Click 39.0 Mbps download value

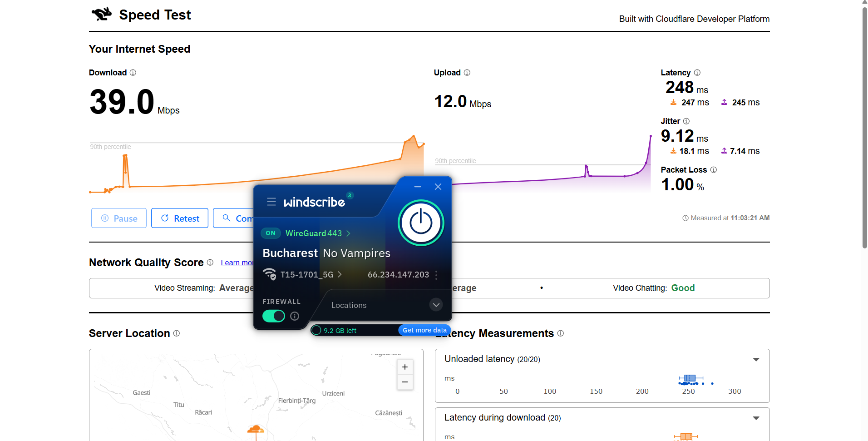[134, 102]
